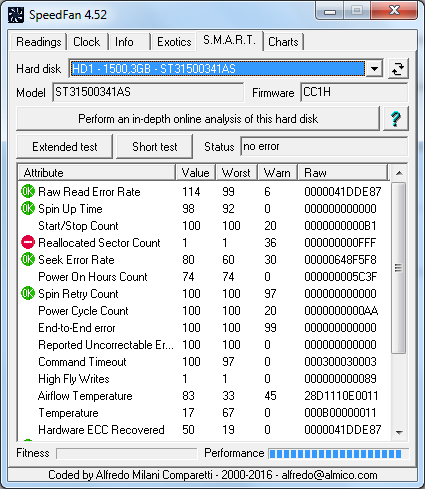Click the attribute list scrollbar thumb
Viewport: 425px width, 489px height.
(399, 268)
